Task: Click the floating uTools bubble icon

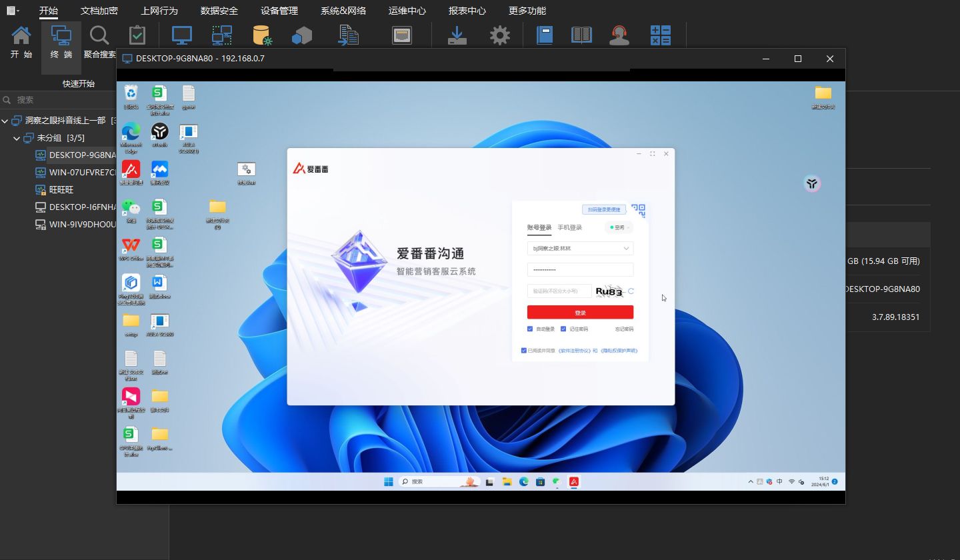Action: (x=812, y=184)
